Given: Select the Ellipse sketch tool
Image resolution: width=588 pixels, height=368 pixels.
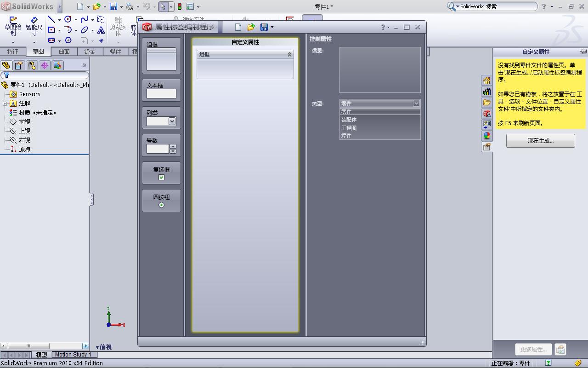Looking at the screenshot, I should click(x=85, y=30).
